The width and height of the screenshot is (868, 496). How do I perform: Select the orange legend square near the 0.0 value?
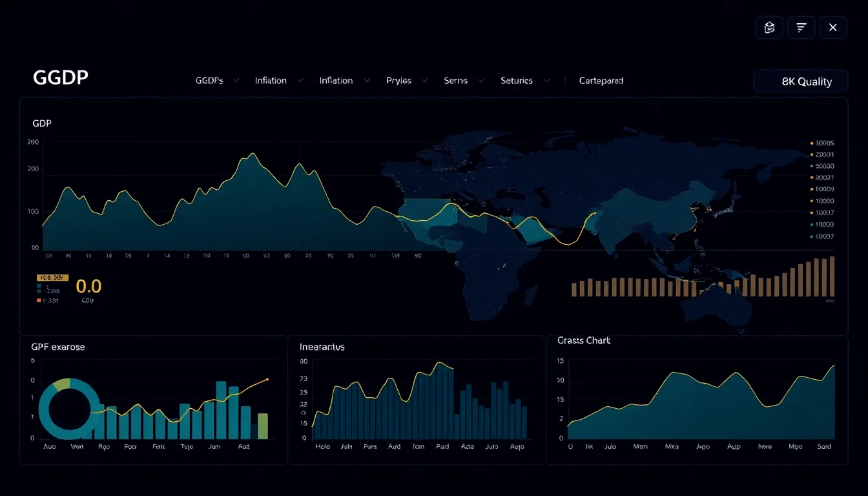click(x=39, y=300)
